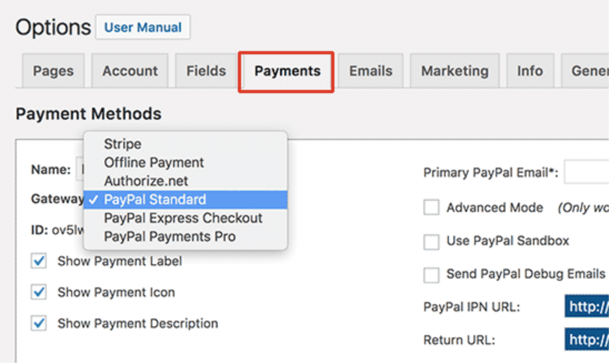Click the Primary PayPal Email field
The image size is (610, 364).
coord(587,173)
